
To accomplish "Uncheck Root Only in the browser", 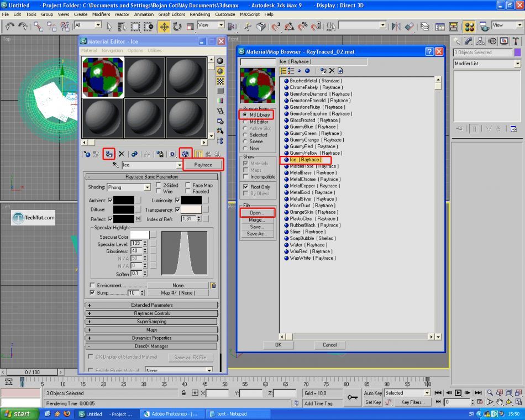I will [x=246, y=187].
